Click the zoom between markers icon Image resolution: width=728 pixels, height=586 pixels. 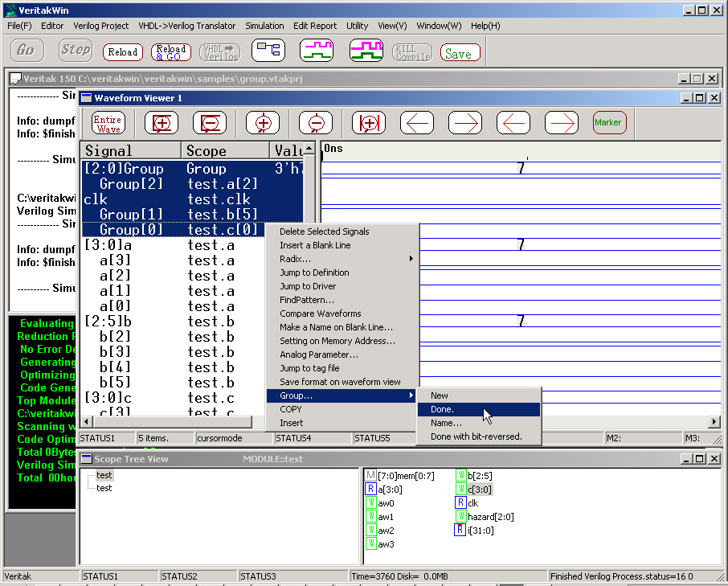(x=369, y=123)
